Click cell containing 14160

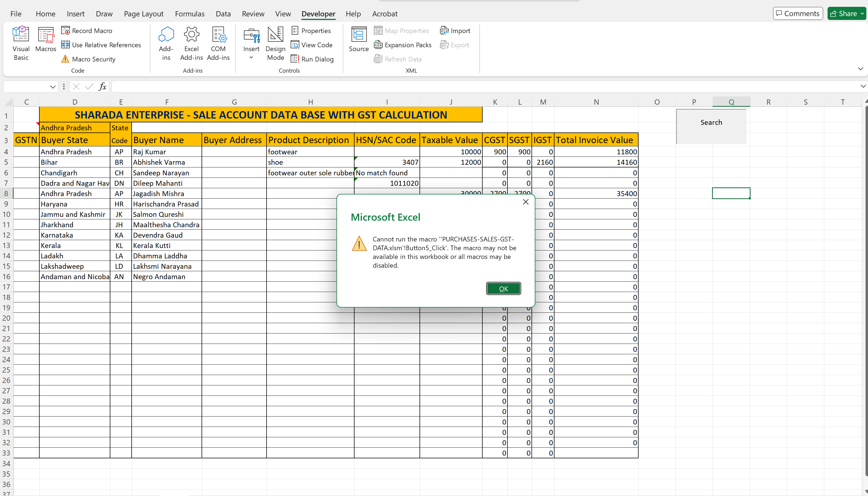tap(596, 162)
